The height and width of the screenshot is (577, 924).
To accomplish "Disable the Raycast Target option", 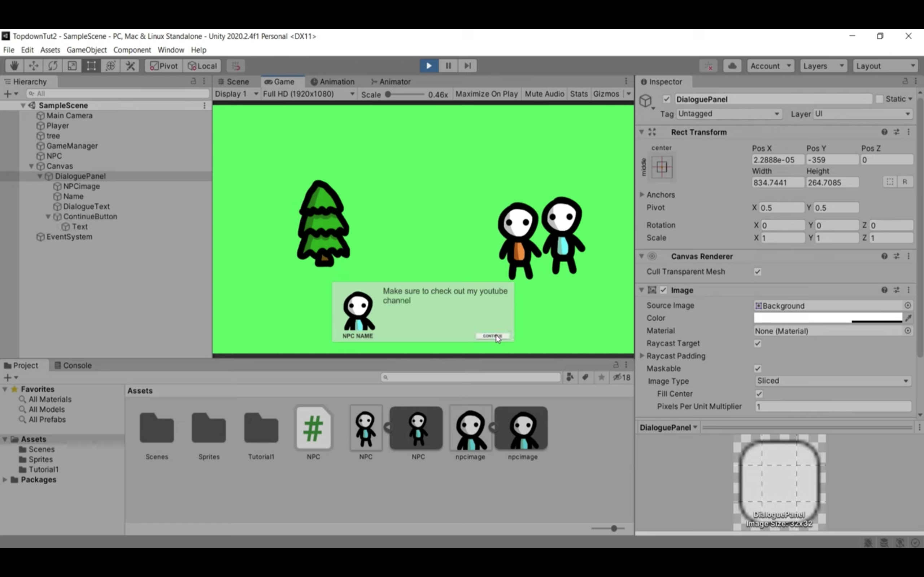I will (x=758, y=343).
